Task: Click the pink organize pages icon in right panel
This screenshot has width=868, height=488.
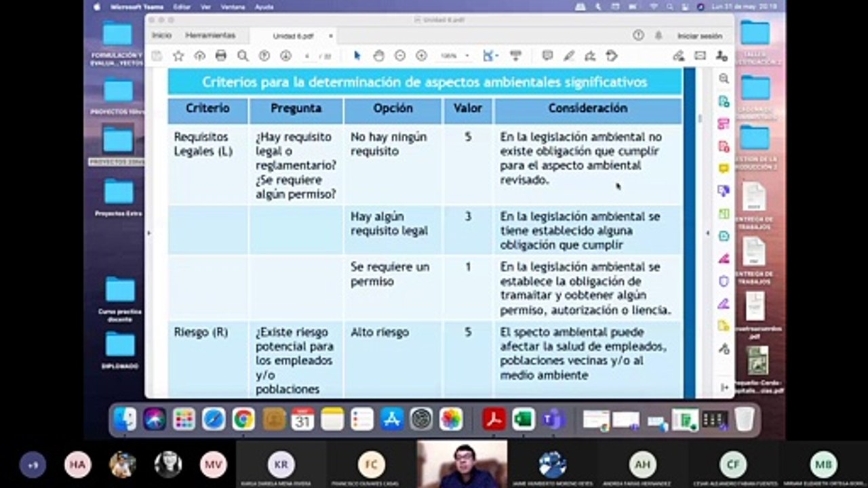Action: click(x=724, y=123)
